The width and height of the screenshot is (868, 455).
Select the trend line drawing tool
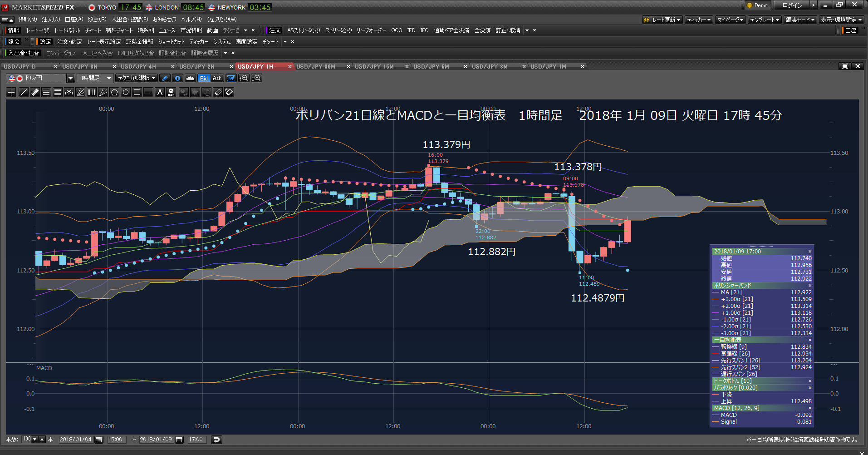[x=24, y=92]
